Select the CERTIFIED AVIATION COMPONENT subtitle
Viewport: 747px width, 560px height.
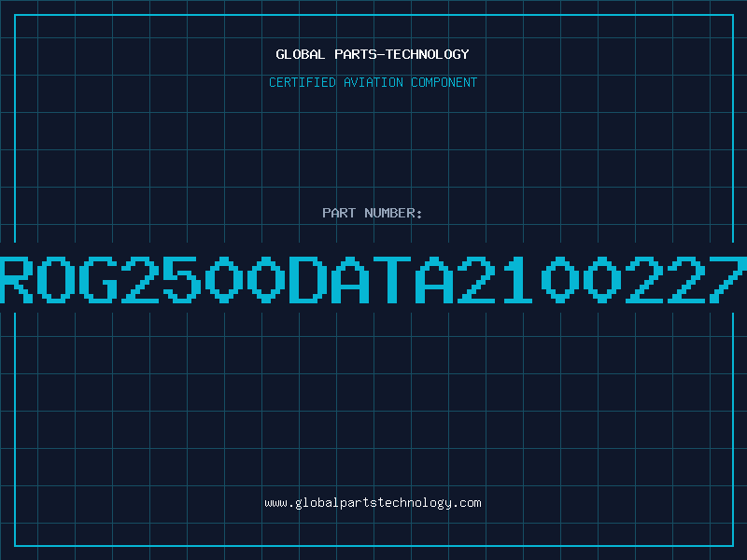(373, 82)
